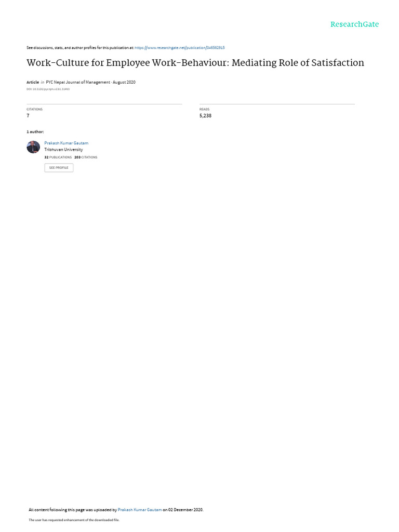The width and height of the screenshot is (399, 532).
Task: Click the Work-Culture article title
Action: pos(195,63)
